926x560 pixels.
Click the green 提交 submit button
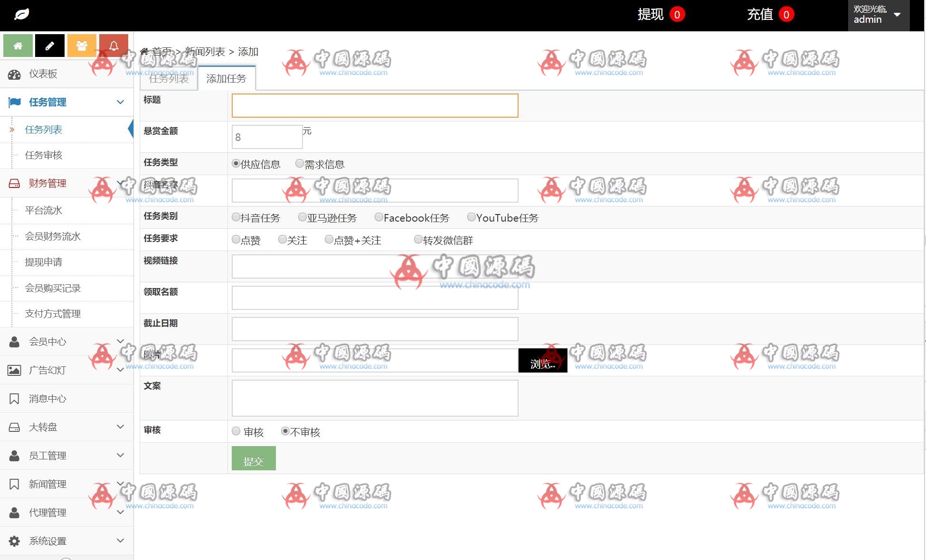[x=254, y=458]
